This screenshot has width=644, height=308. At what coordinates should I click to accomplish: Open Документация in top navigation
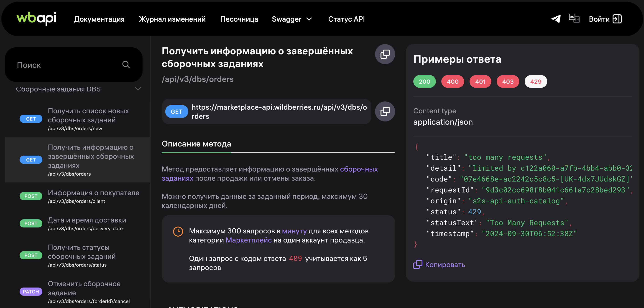pos(99,19)
